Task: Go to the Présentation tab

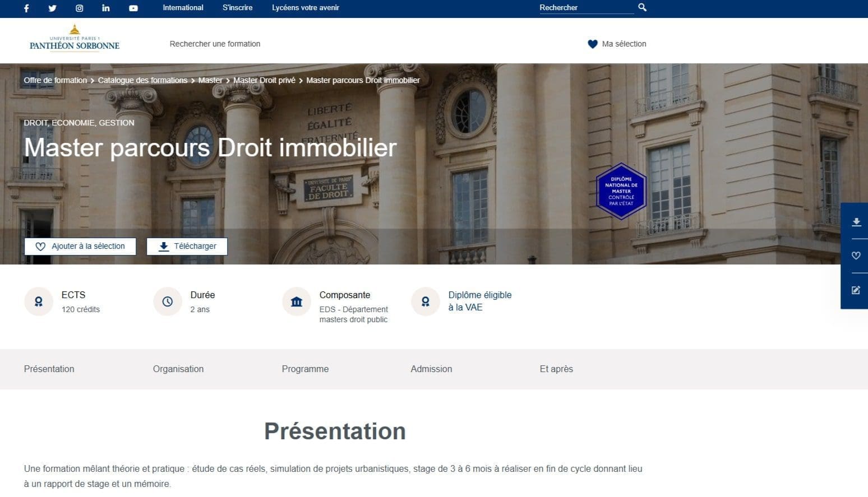Action: click(x=49, y=369)
